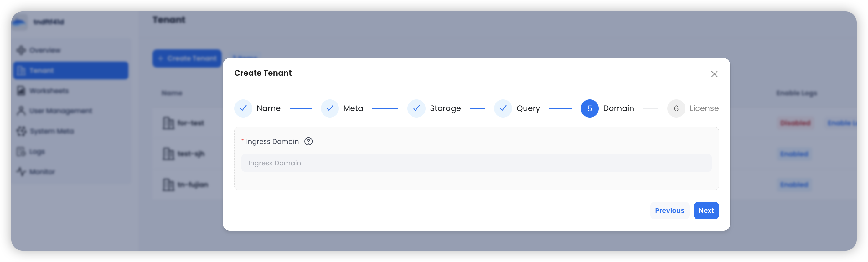The image size is (868, 262).
Task: Select the step 5 Domain circle
Action: point(589,108)
